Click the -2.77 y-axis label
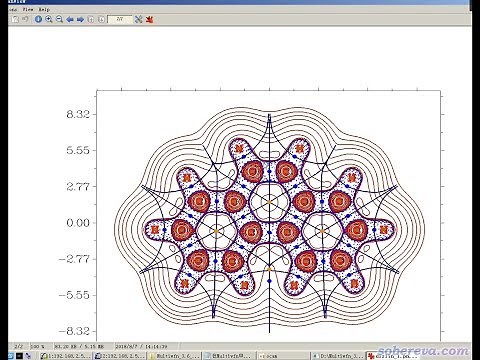This screenshot has height=360, width=480. (74, 259)
